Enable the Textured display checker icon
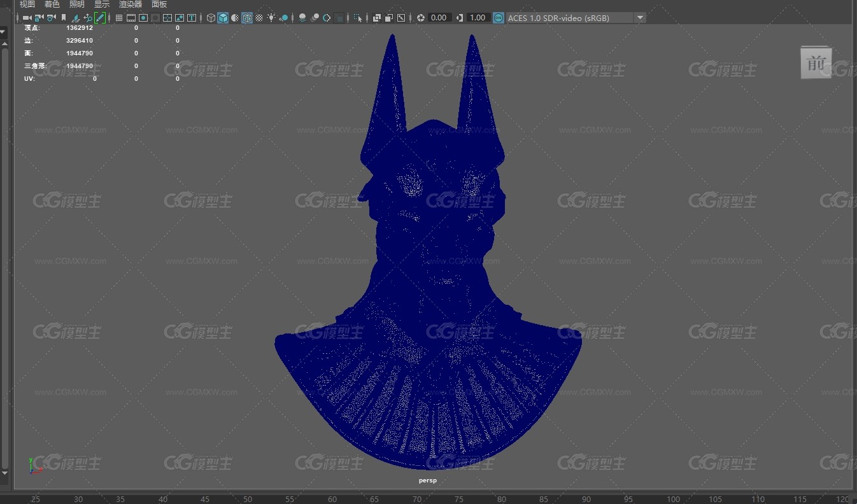The width and height of the screenshot is (857, 504). [259, 18]
